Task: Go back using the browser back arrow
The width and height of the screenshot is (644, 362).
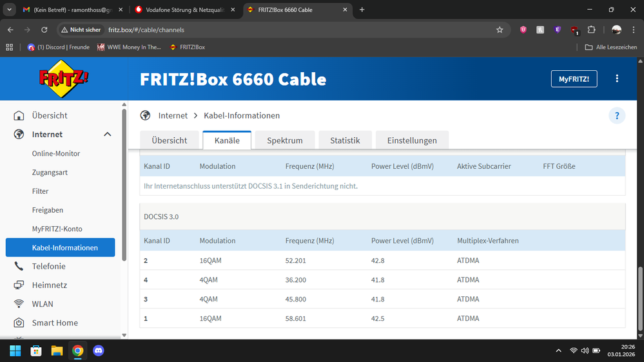Action: click(x=10, y=30)
